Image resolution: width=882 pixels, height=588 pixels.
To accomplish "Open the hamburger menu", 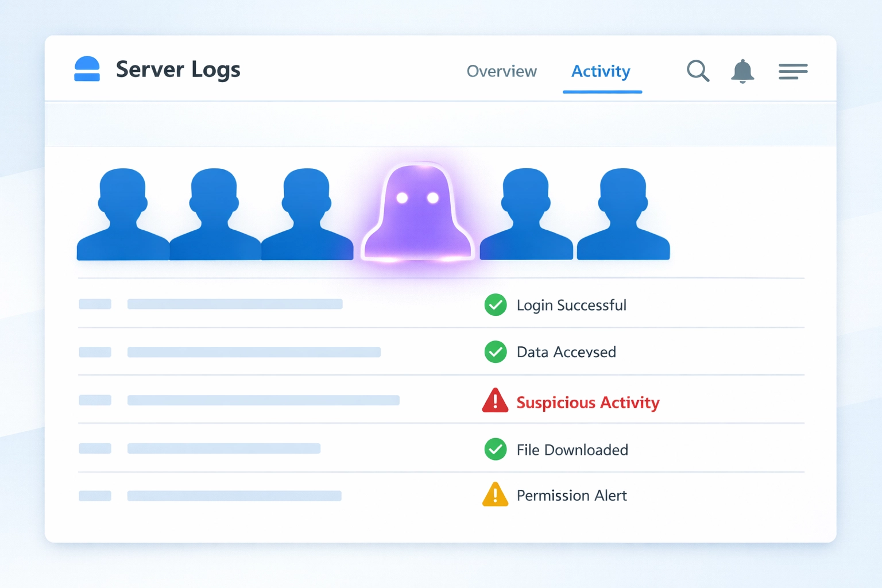I will [x=793, y=72].
